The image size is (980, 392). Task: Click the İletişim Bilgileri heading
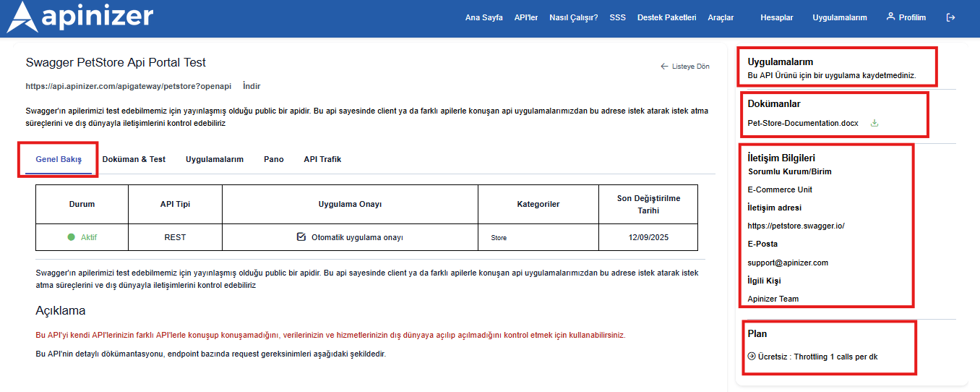point(781,158)
